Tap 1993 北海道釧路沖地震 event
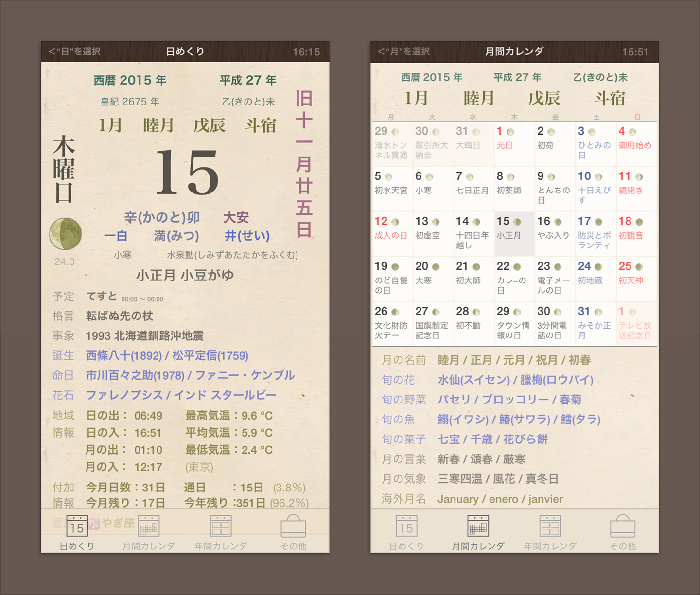Viewport: 700px width, 595px height. pyautogui.click(x=144, y=336)
